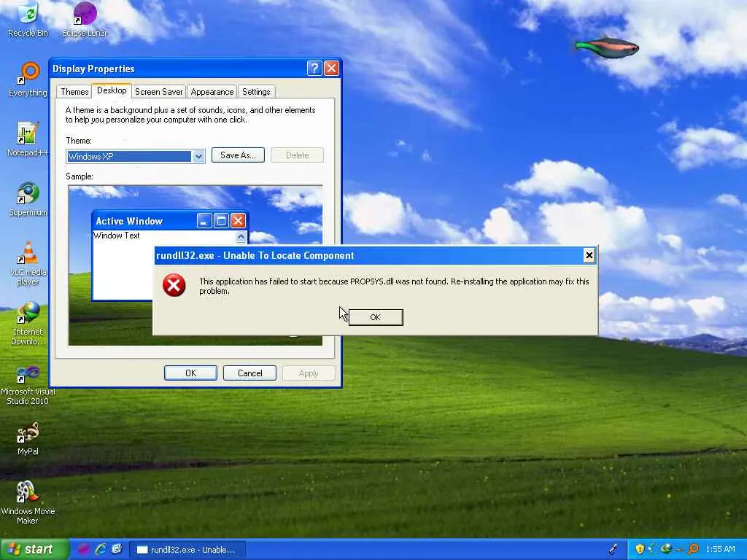Viewport: 747px width, 560px height.
Task: Select the Eclipse Lun3r desktop shortcut
Action: [x=85, y=19]
